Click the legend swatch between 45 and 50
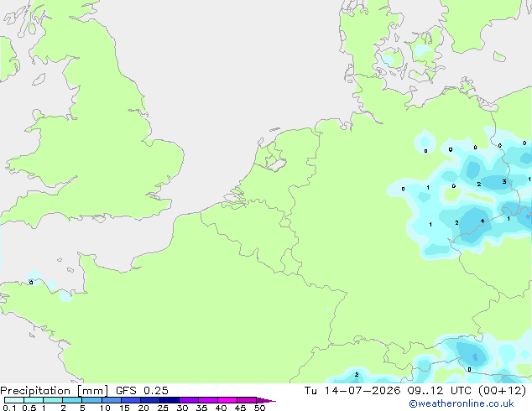Image resolution: width=532 pixels, height=411 pixels. (x=247, y=400)
